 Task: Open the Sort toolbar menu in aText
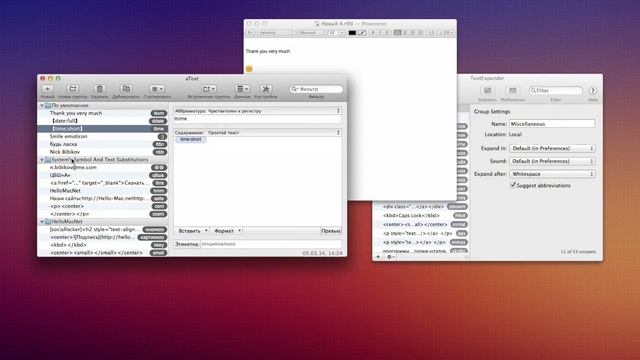click(157, 89)
